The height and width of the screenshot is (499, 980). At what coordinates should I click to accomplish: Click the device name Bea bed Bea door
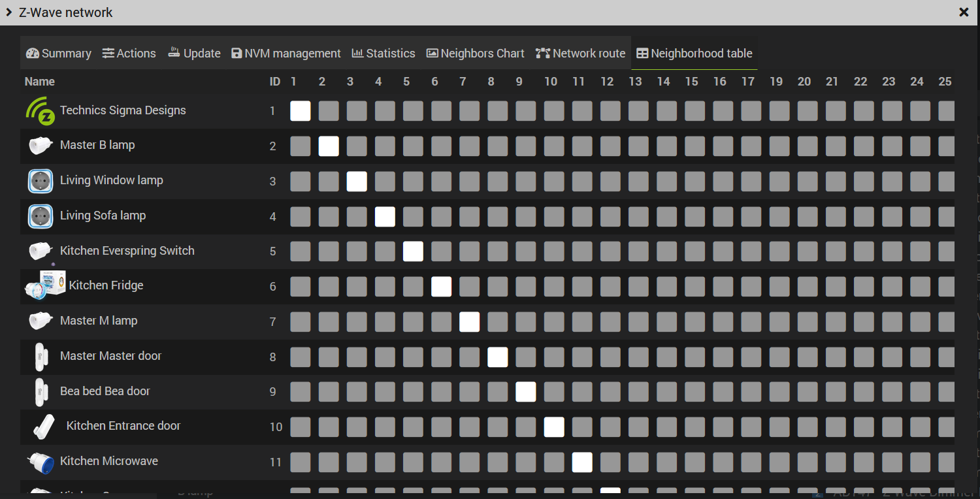click(x=105, y=391)
